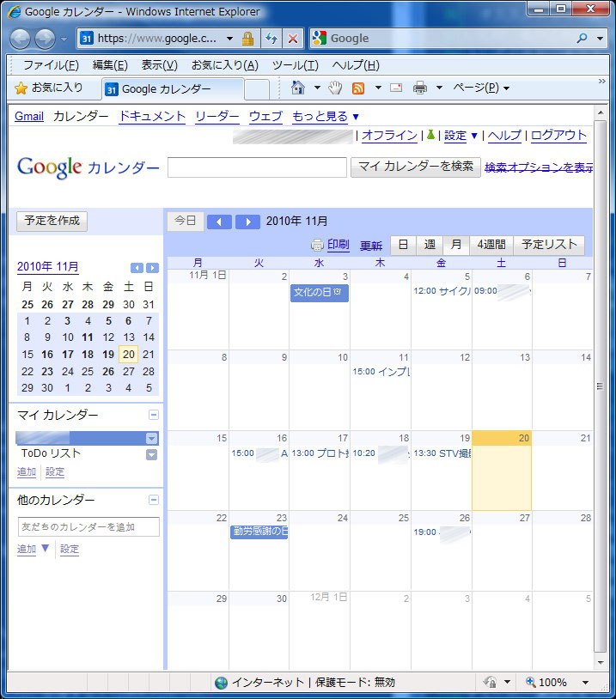Click the print icon beside 印刷 link
The height and width of the screenshot is (699, 616).
click(x=317, y=245)
